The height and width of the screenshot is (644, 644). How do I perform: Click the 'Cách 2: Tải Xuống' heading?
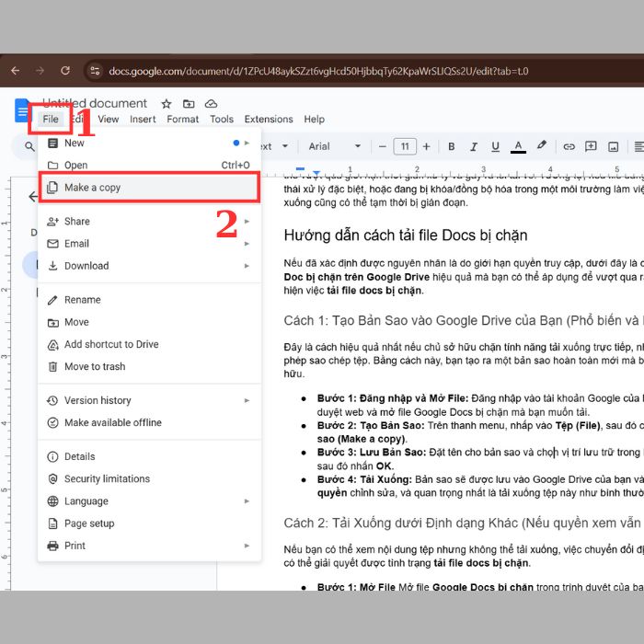tap(464, 523)
